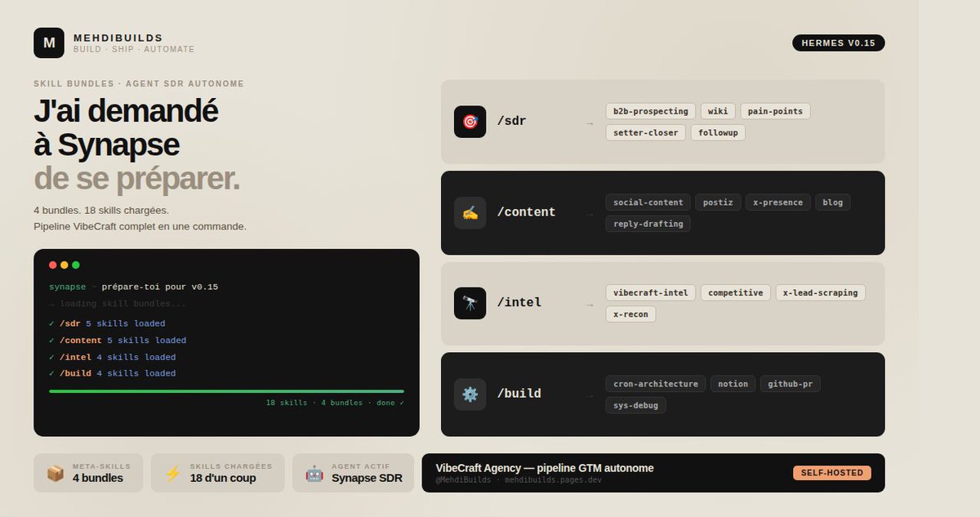Screen dimensions: 980x517
Task: Click the green terminal progress bar
Action: pos(226,391)
